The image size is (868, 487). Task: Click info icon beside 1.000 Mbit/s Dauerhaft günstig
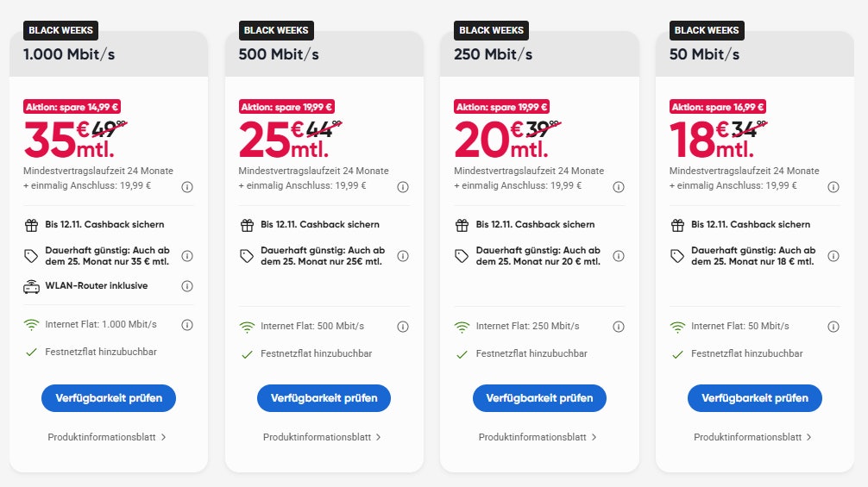tap(187, 256)
